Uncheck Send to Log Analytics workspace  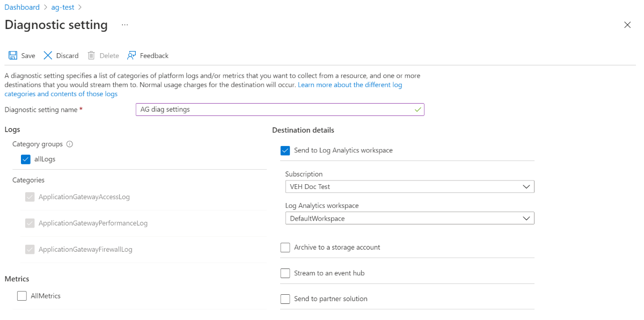coord(285,150)
